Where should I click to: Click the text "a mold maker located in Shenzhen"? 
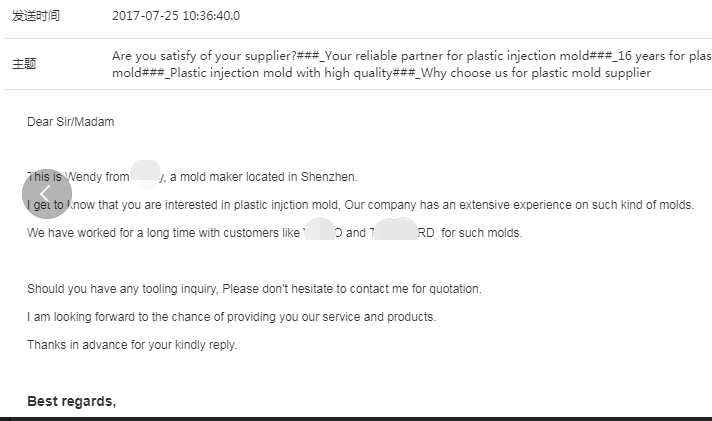(x=264, y=177)
